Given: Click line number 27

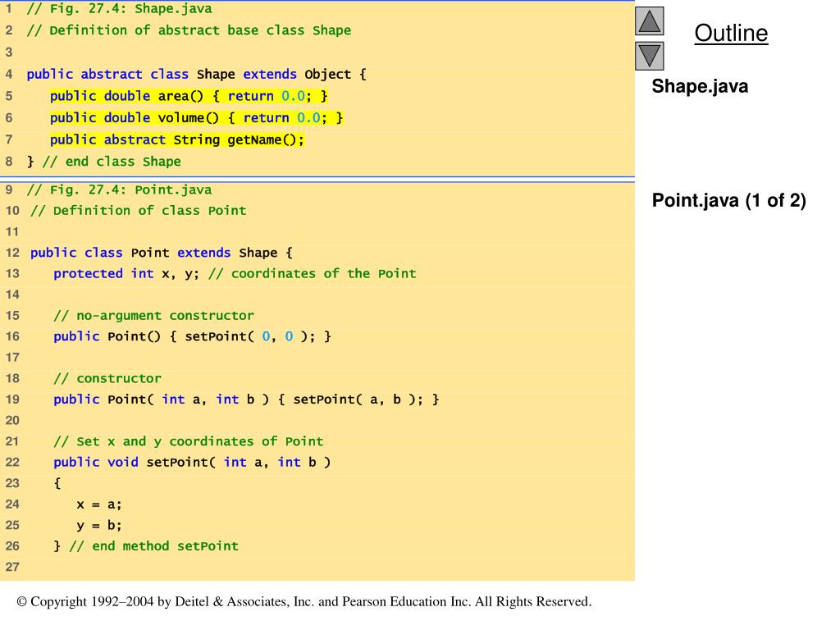Looking at the screenshot, I should pos(12,567).
